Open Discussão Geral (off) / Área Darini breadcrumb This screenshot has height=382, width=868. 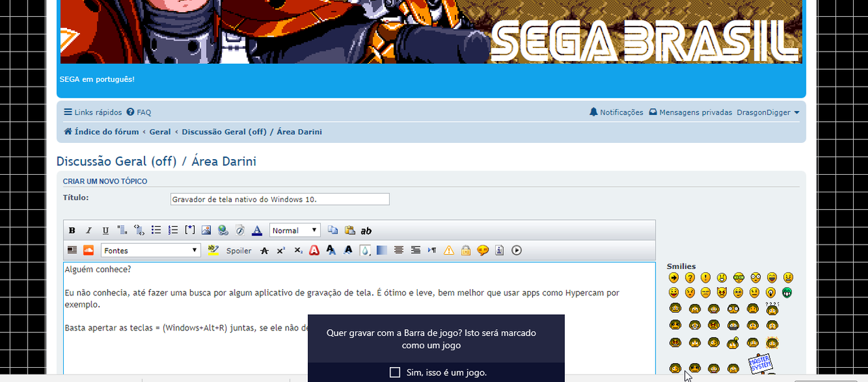[x=252, y=131]
